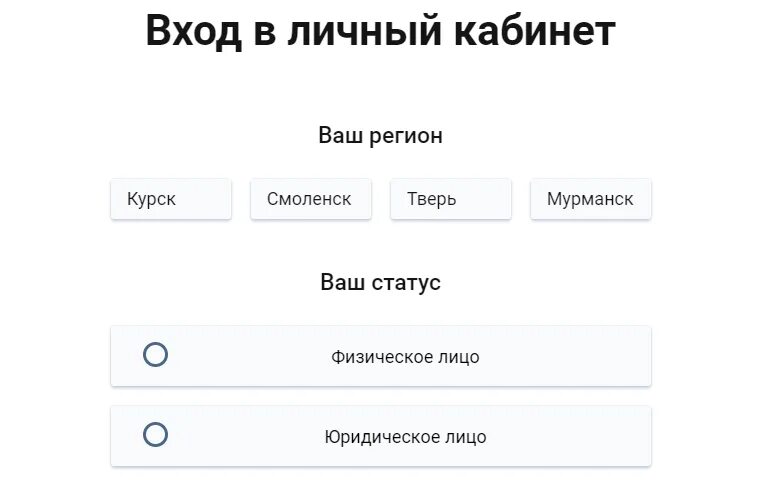
Task: Click blank space inside the Курск button
Action: (x=205, y=199)
